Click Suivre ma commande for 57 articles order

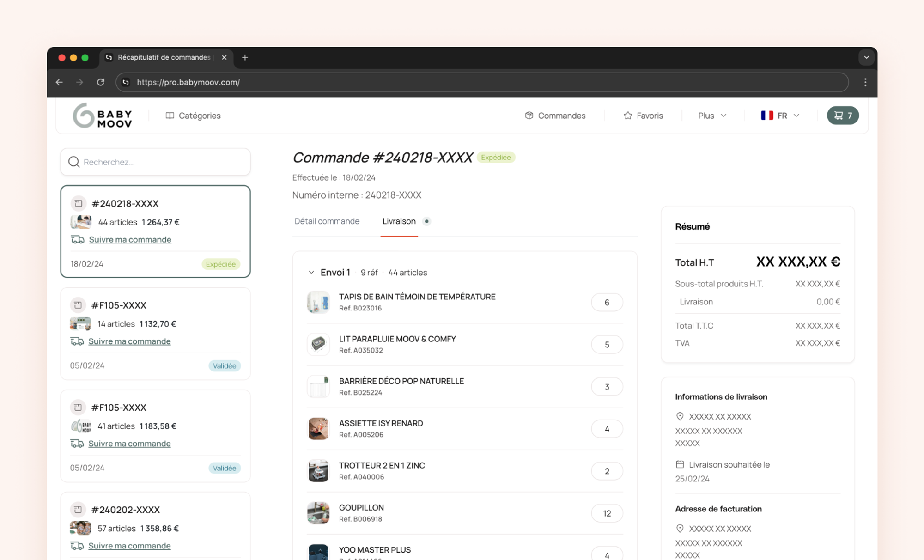click(x=129, y=546)
